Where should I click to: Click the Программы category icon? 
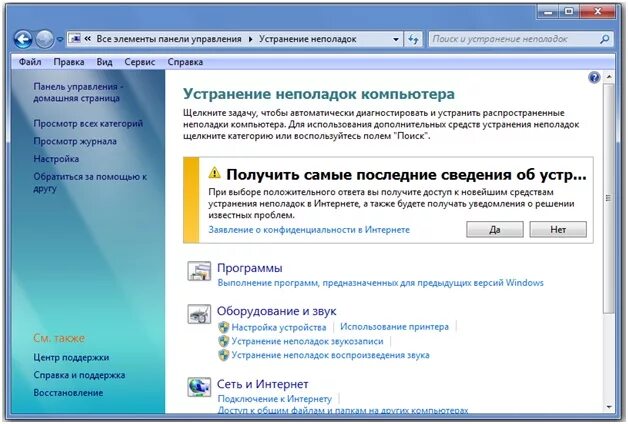click(x=199, y=271)
